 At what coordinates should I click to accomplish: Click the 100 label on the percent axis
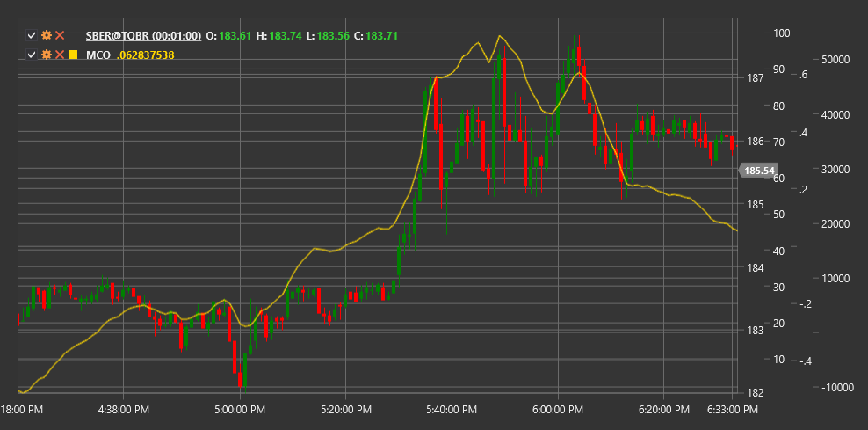pos(782,33)
